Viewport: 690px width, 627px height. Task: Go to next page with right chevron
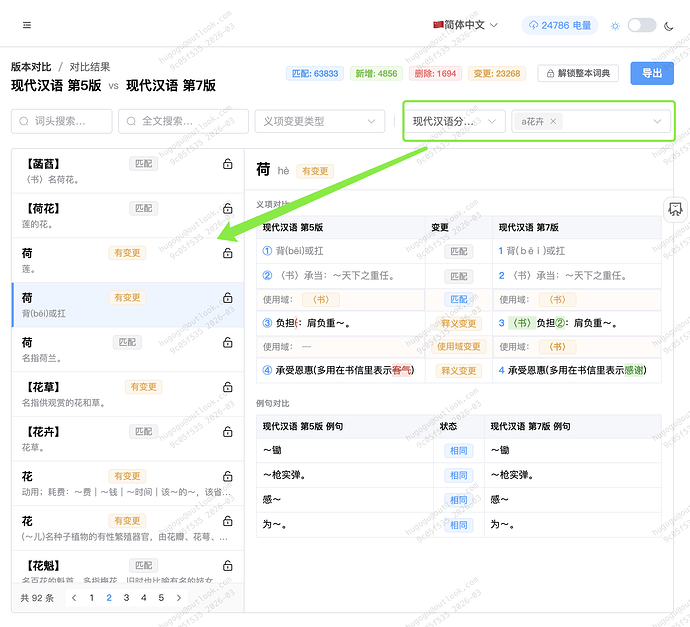[179, 598]
